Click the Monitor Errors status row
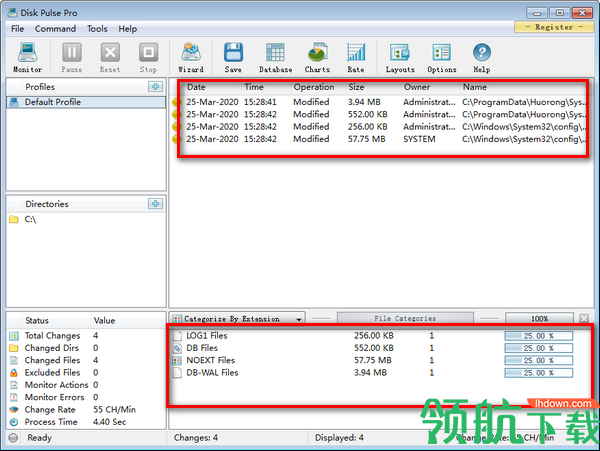 [x=86, y=397]
